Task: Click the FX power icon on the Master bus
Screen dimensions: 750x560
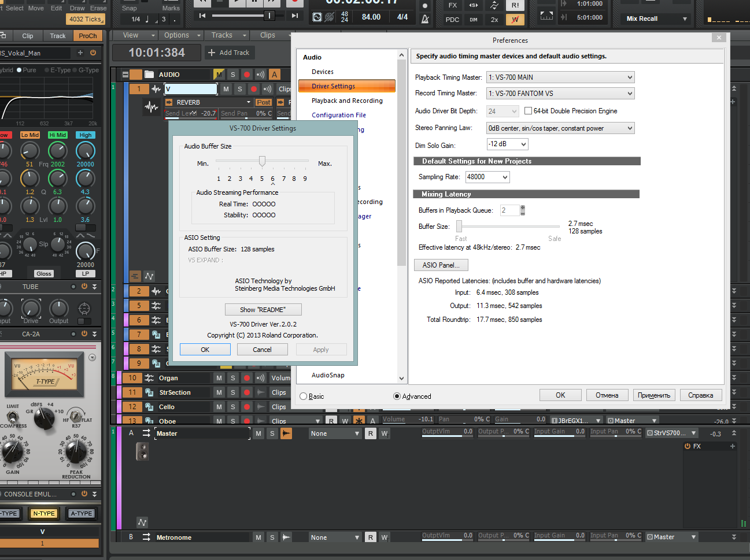Action: click(688, 446)
